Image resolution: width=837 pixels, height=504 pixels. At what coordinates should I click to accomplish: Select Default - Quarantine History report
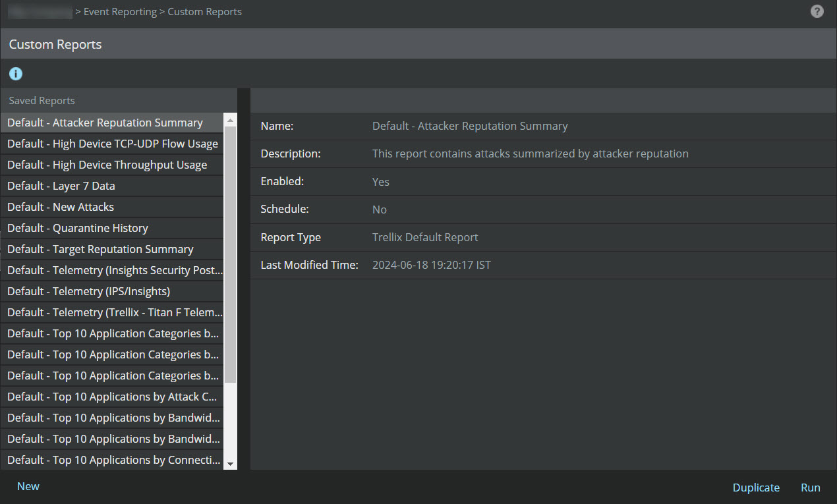[112, 228]
